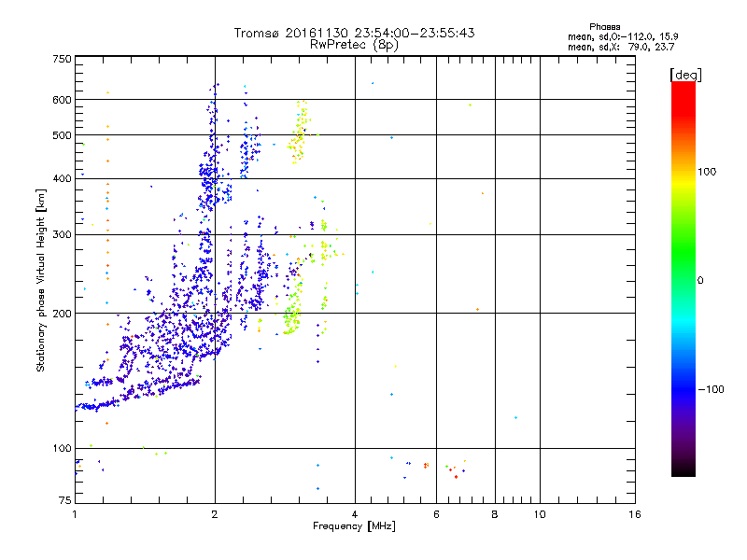This screenshot has height=560, width=747.
Task: Click the '300' y-axis tick label
Action: 62,235
